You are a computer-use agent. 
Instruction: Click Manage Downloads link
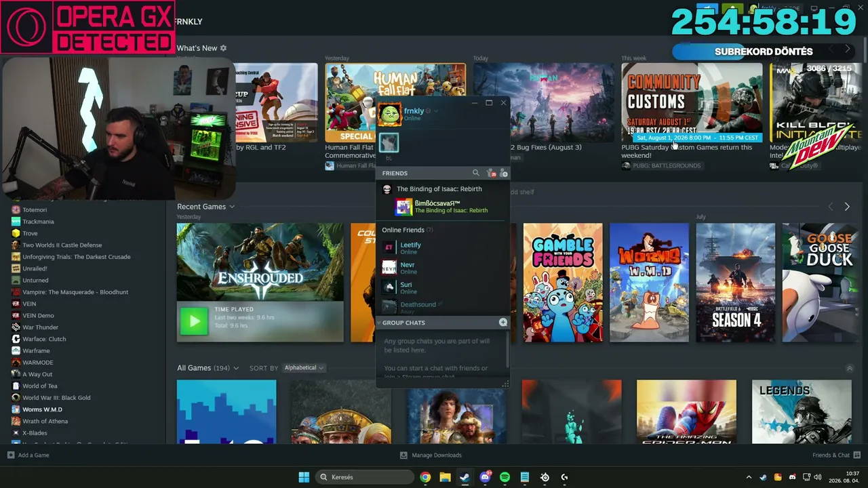[x=437, y=455]
